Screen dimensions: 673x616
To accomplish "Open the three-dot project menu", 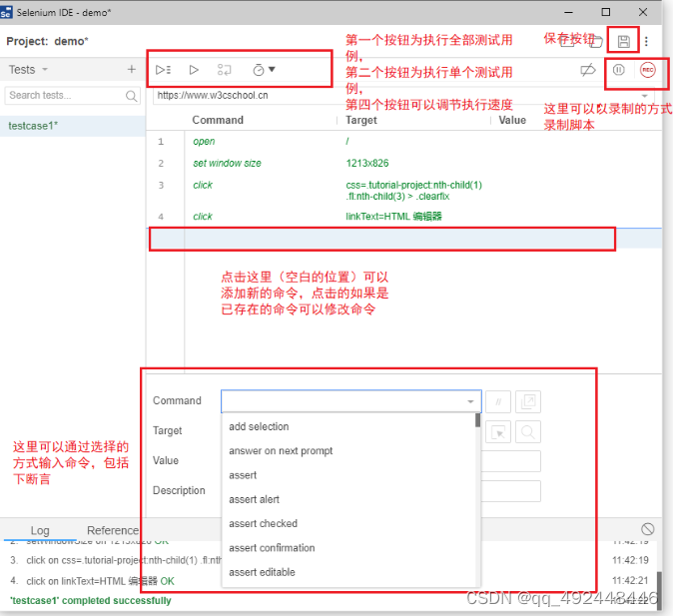I will (646, 41).
